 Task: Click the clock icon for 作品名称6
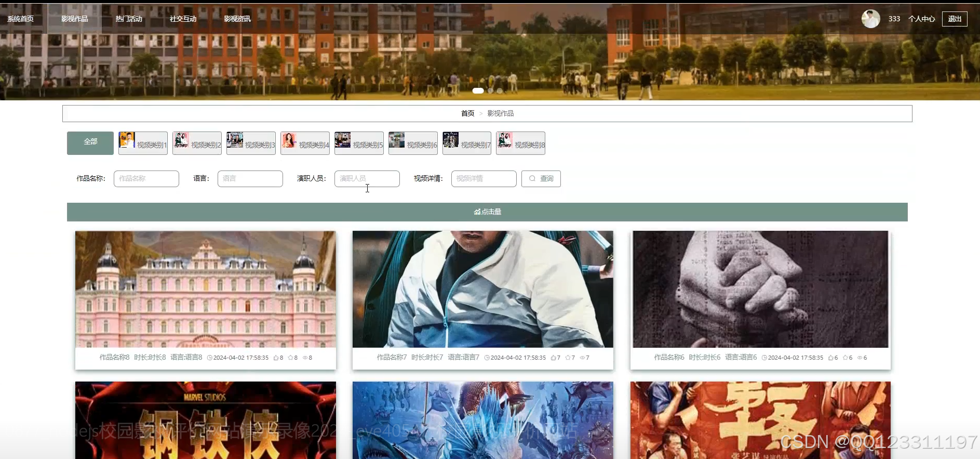coord(764,358)
